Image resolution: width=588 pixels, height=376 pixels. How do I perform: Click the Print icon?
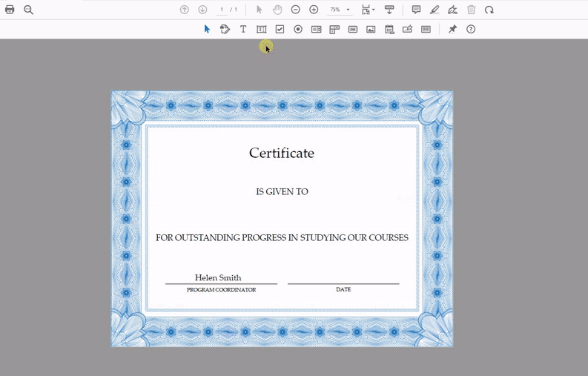[10, 10]
